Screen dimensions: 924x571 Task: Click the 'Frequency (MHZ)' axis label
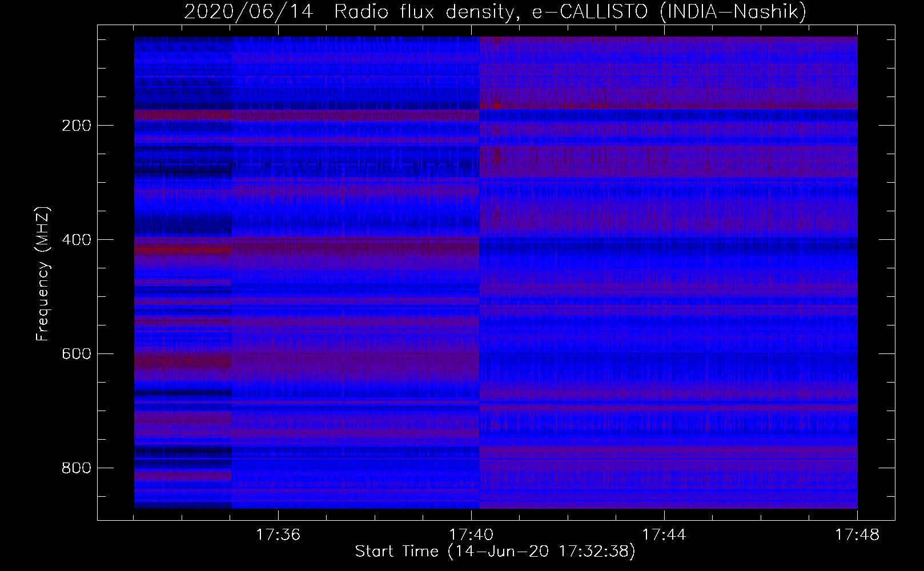[43, 274]
